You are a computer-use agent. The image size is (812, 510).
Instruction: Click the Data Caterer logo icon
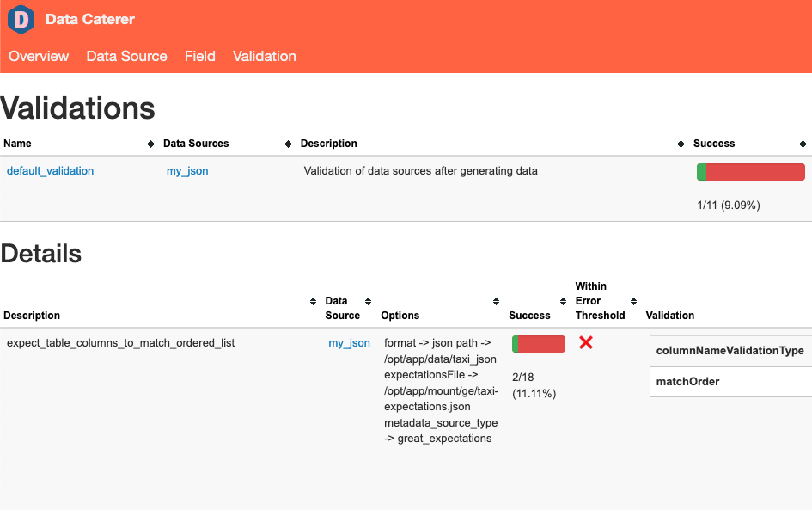[21, 19]
